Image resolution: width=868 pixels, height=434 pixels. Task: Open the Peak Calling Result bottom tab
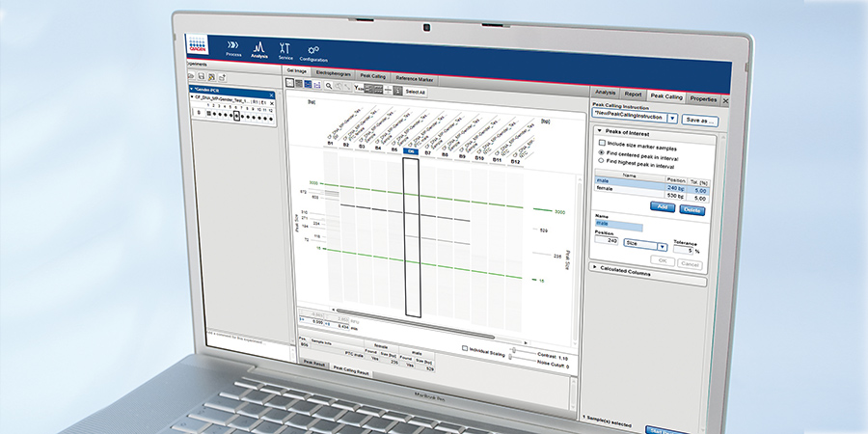[x=351, y=372]
